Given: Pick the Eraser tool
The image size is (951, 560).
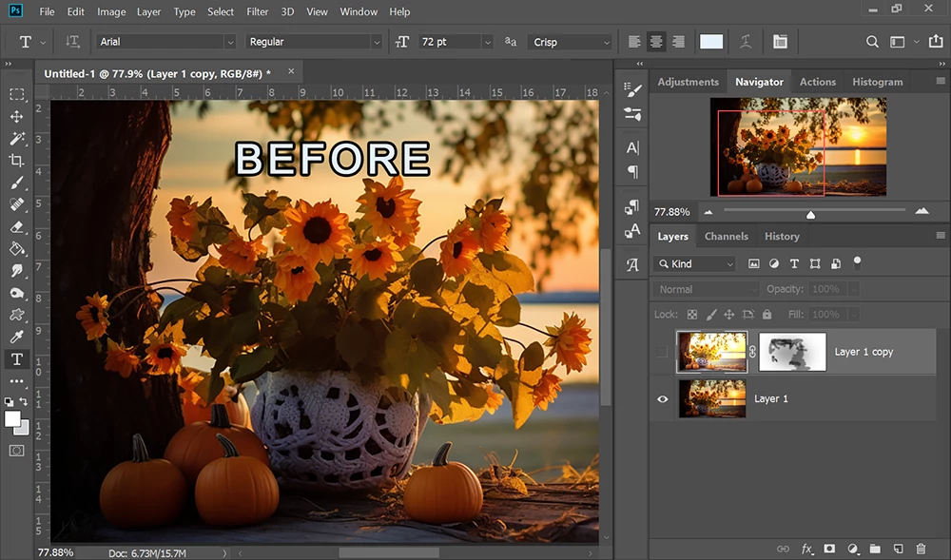Looking at the screenshot, I should tap(16, 227).
